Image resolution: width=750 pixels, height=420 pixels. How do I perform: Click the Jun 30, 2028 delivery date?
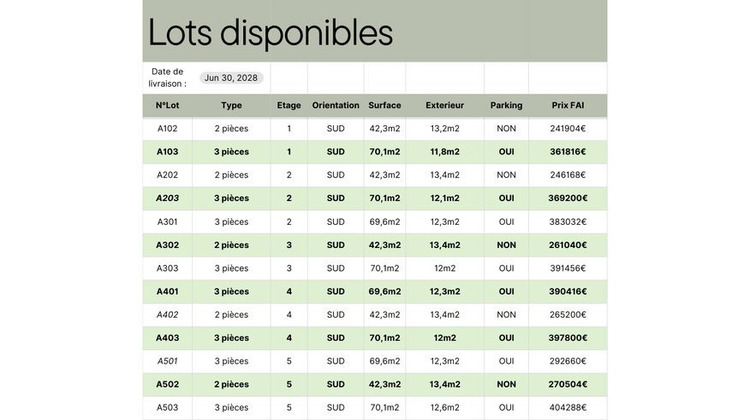click(231, 77)
